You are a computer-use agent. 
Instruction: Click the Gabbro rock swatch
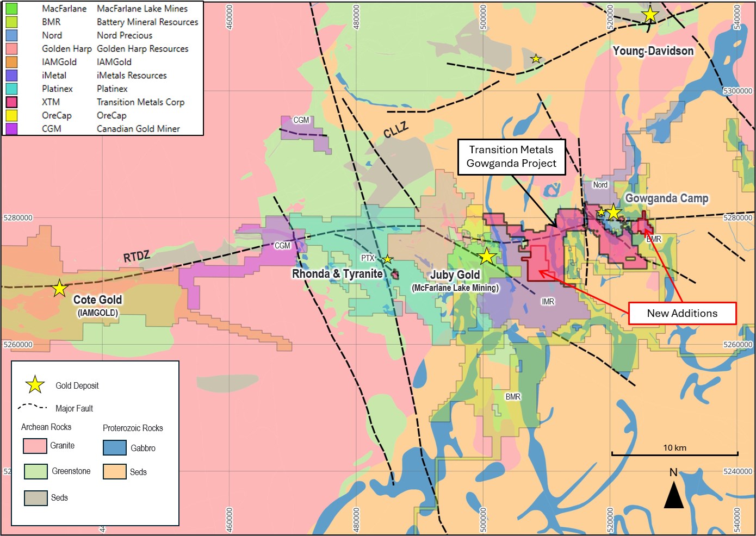pyautogui.click(x=115, y=447)
